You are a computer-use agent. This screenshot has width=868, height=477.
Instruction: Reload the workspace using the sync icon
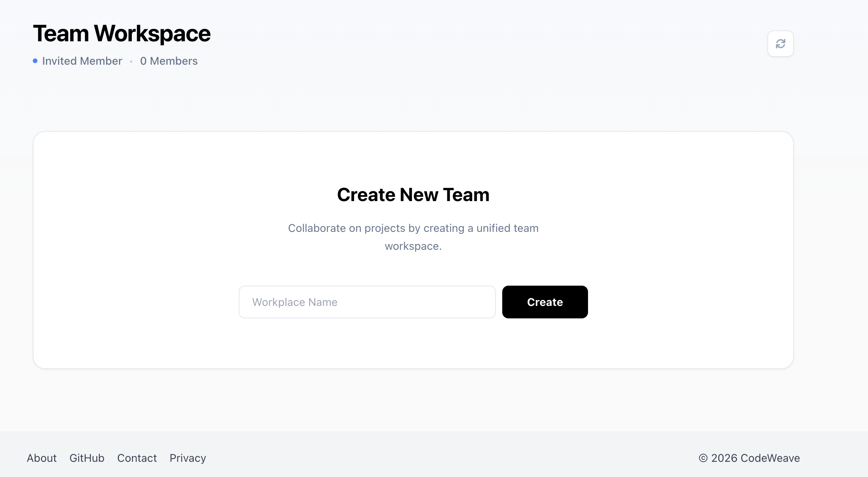coord(780,44)
